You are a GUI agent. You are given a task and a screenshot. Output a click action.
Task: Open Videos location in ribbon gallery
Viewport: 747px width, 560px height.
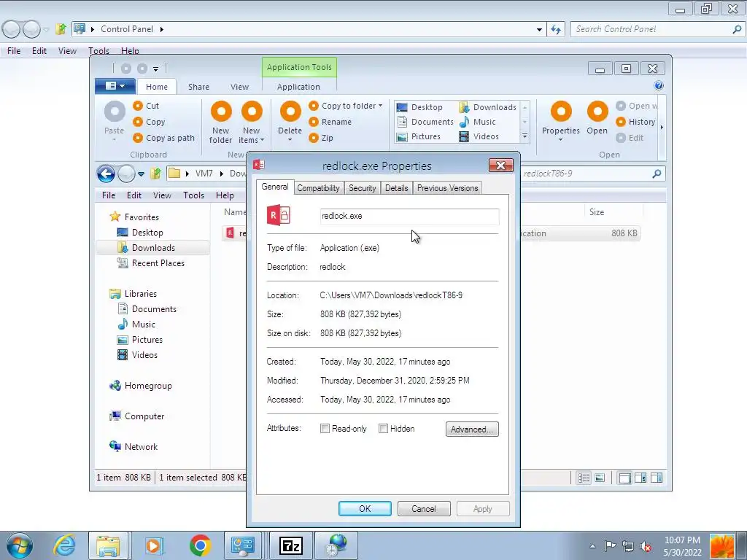[479, 136]
